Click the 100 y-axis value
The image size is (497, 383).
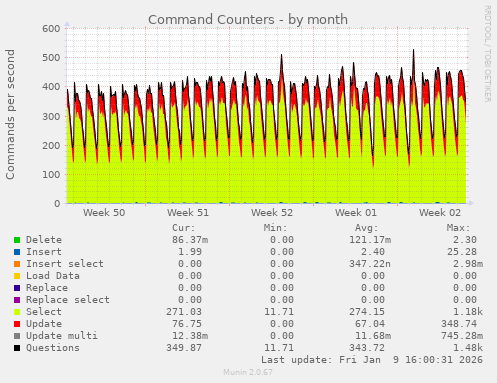[51, 175]
